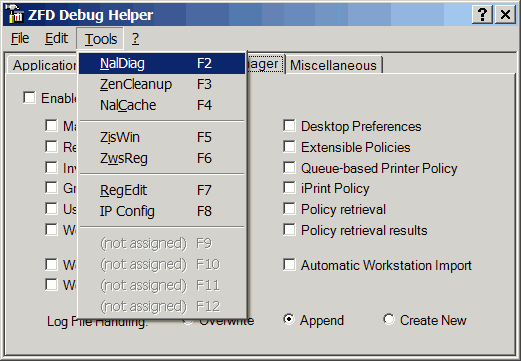Launch NalCache from the Tools menu
The width and height of the screenshot is (521, 361).
tap(162, 105)
